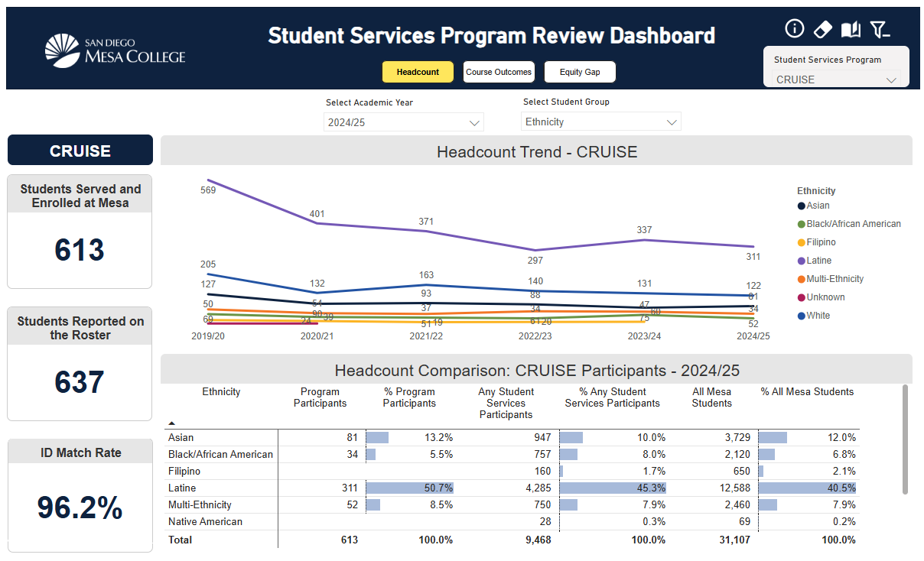Click the CRUISE sidebar header button
The width and height of the screenshot is (924, 561).
tap(80, 150)
